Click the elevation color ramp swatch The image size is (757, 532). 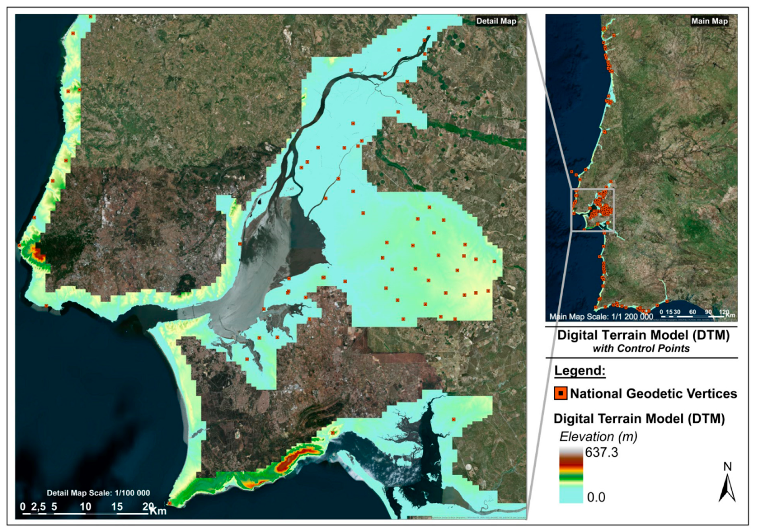coord(571,475)
